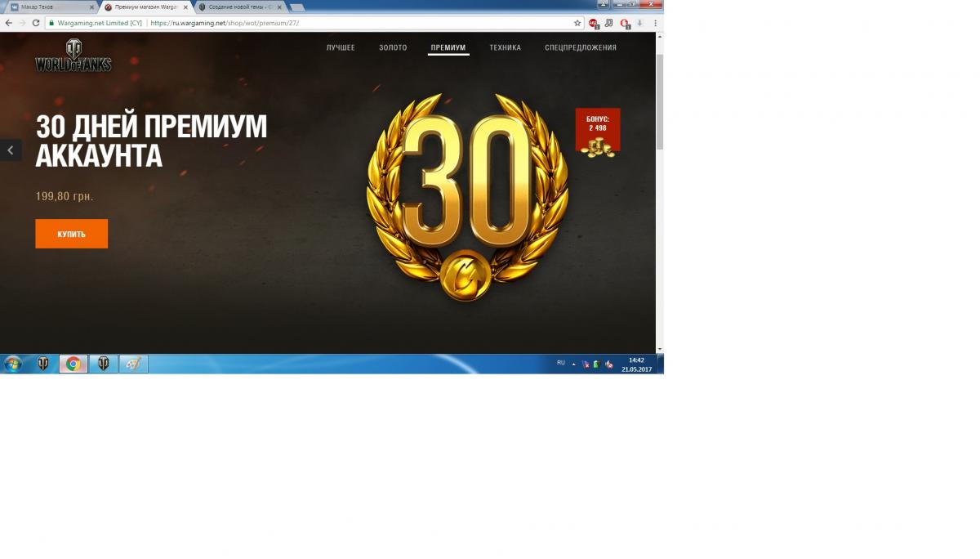Click the music note extension icon
Image resolution: width=980 pixels, height=559 pixels.
(x=608, y=24)
